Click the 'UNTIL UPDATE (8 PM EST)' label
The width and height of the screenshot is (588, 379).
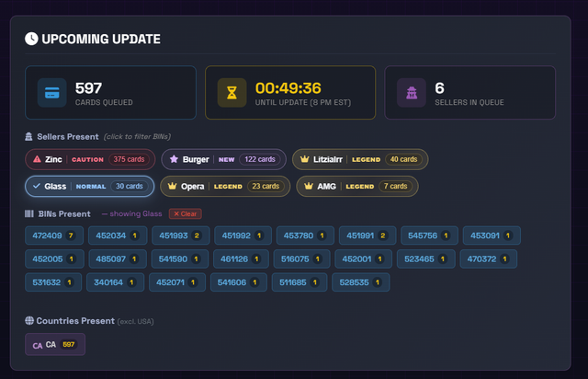click(x=303, y=102)
